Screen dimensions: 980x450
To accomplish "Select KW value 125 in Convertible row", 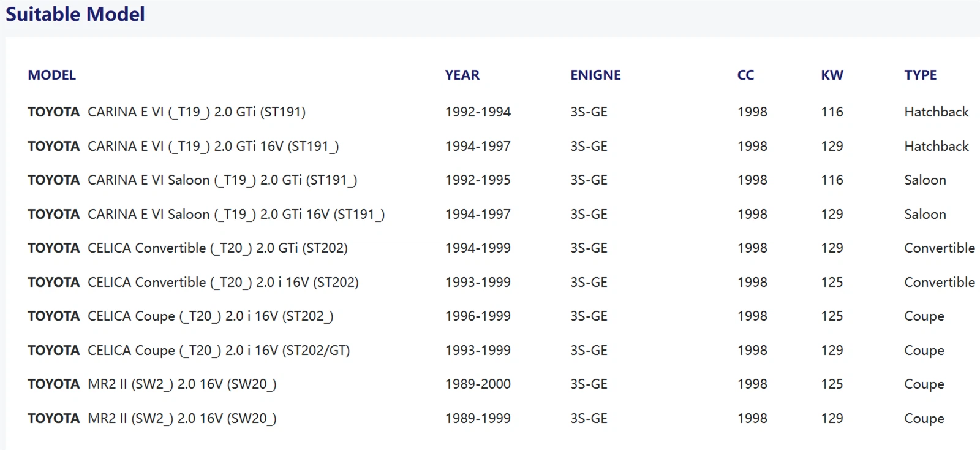I will pyautogui.click(x=832, y=283).
